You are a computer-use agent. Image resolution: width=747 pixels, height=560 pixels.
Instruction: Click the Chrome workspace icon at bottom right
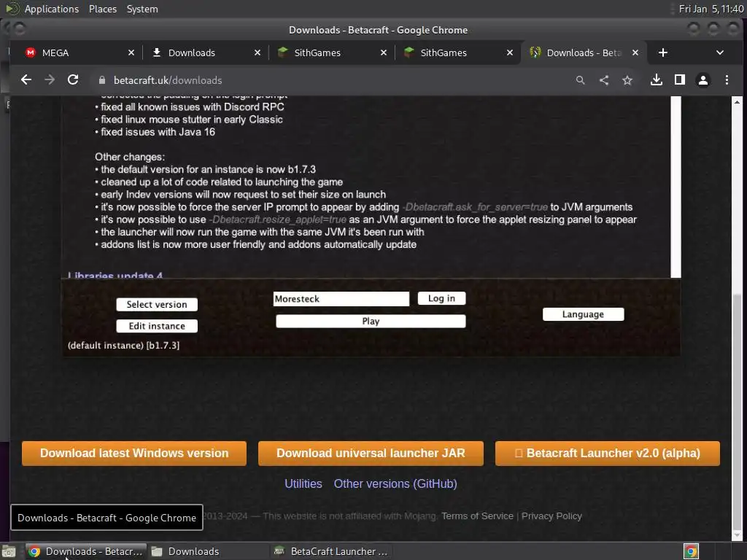point(691,551)
